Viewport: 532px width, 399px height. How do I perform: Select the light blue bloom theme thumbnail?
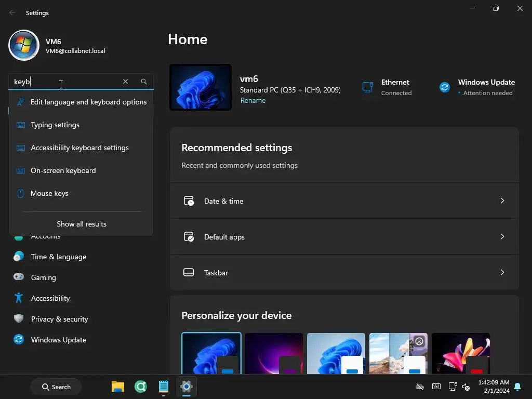pyautogui.click(x=336, y=353)
